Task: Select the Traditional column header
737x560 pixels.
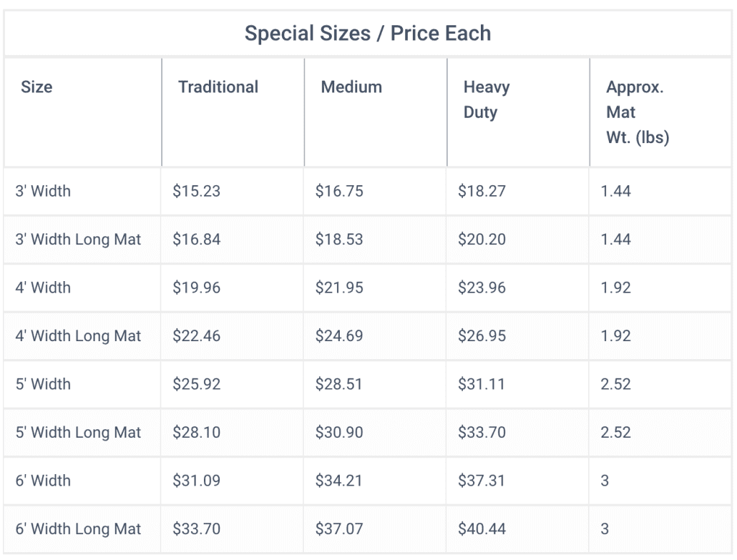Action: pos(218,87)
